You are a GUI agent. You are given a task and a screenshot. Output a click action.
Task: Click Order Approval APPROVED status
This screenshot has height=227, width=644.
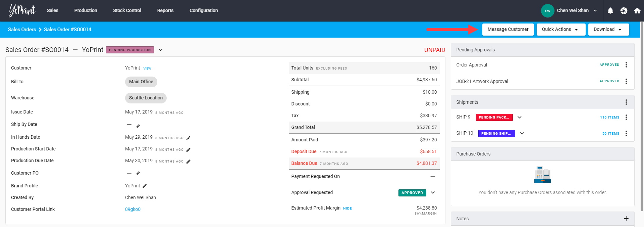coord(609,65)
